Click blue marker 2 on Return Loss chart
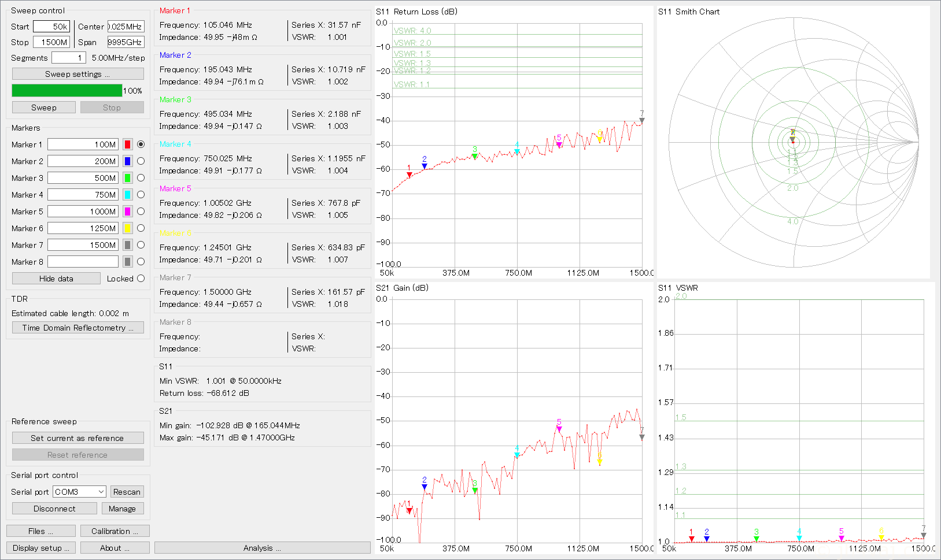 [x=425, y=166]
